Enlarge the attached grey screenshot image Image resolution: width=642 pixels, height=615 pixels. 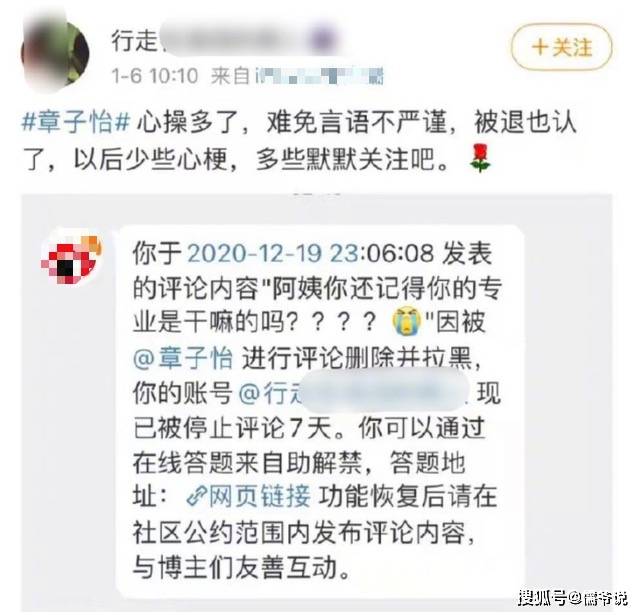pos(316,402)
